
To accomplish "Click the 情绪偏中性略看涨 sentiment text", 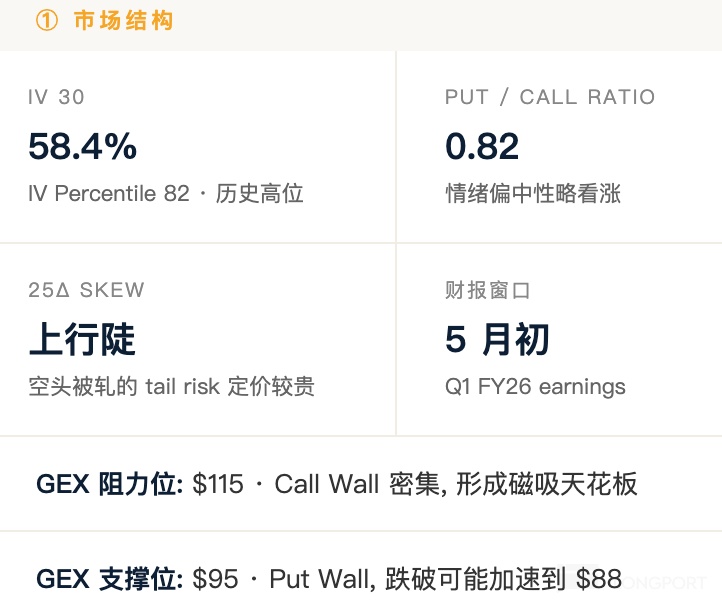I will click(x=533, y=193).
